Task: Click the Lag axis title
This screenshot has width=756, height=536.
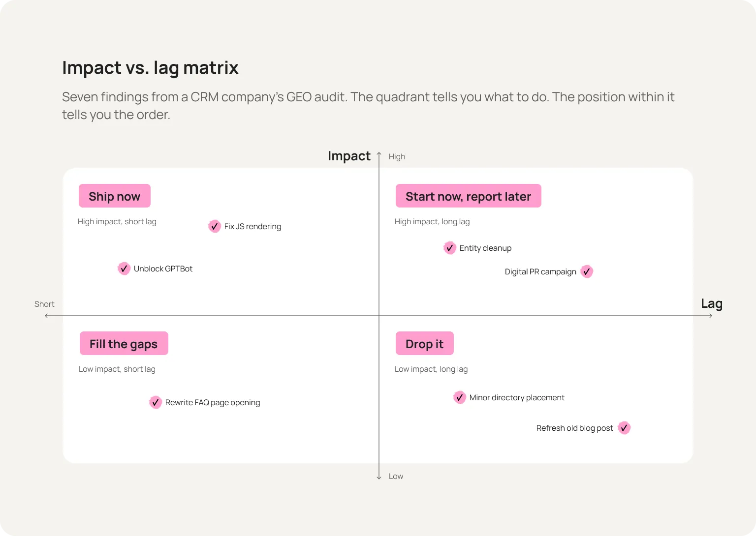Action: tap(712, 304)
